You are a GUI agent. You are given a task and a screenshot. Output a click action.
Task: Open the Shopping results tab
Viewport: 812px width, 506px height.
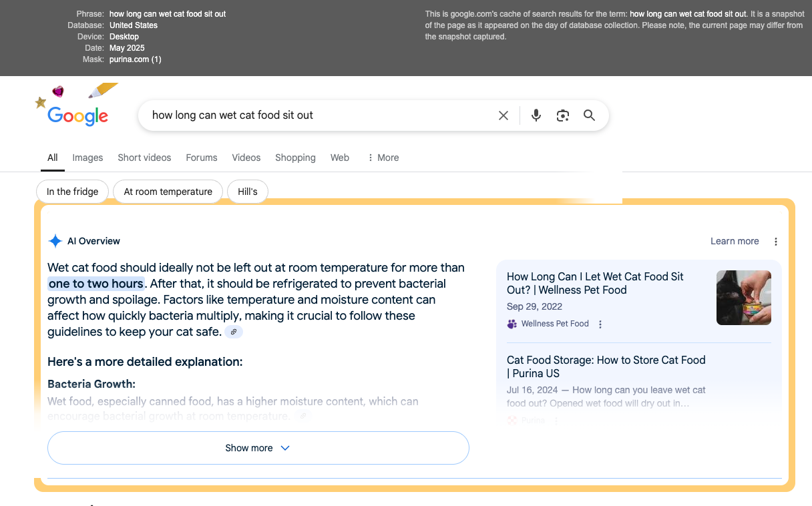point(294,158)
